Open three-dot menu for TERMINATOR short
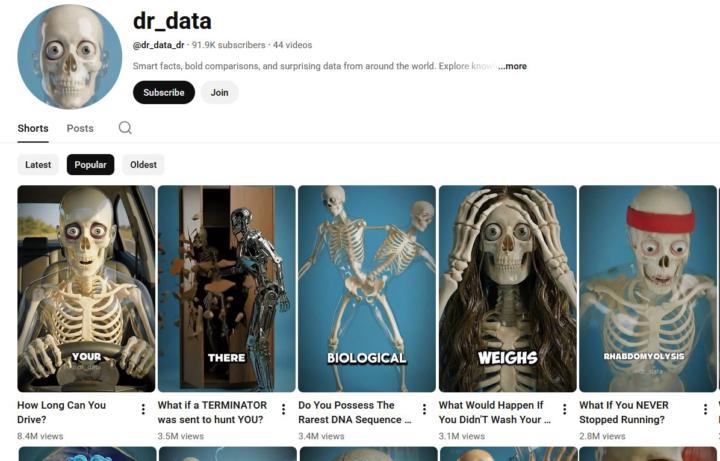Viewport: 720px width, 461px height. [x=284, y=409]
